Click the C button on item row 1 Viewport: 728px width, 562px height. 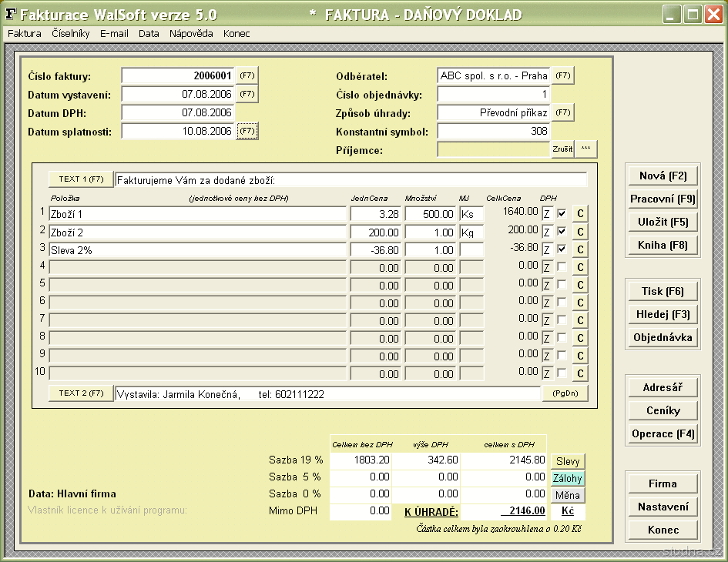point(580,213)
